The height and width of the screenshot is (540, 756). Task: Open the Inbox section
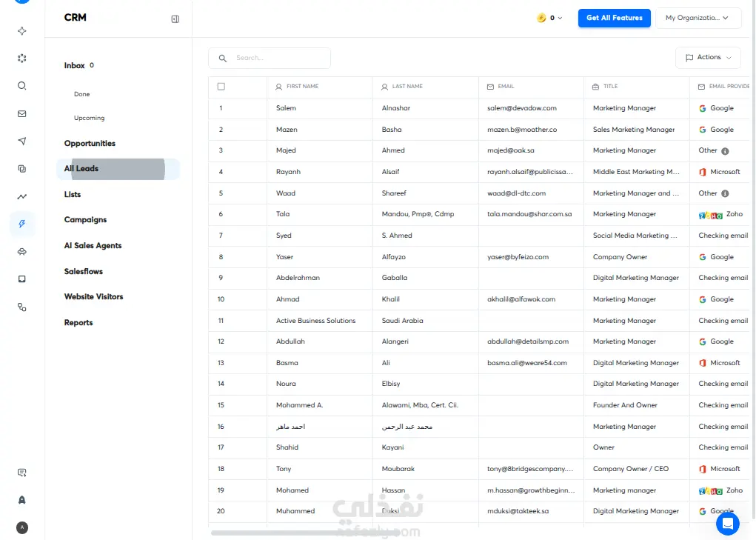tap(74, 66)
